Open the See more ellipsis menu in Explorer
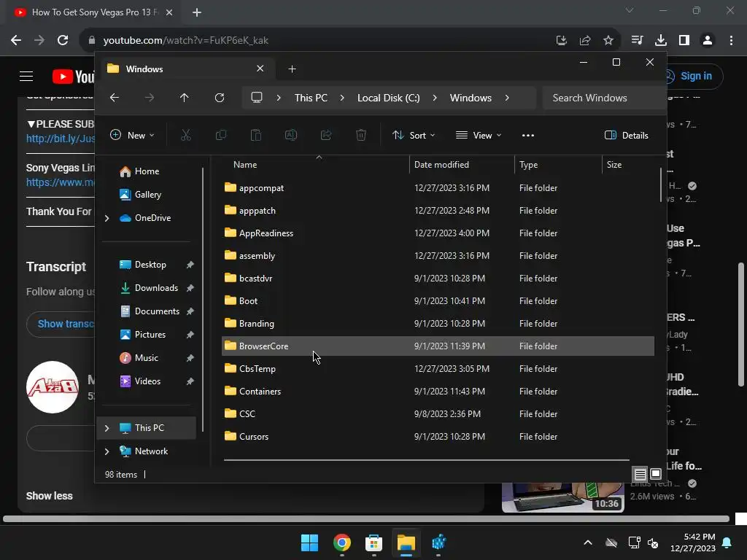Viewport: 747px width, 560px height. coord(528,135)
